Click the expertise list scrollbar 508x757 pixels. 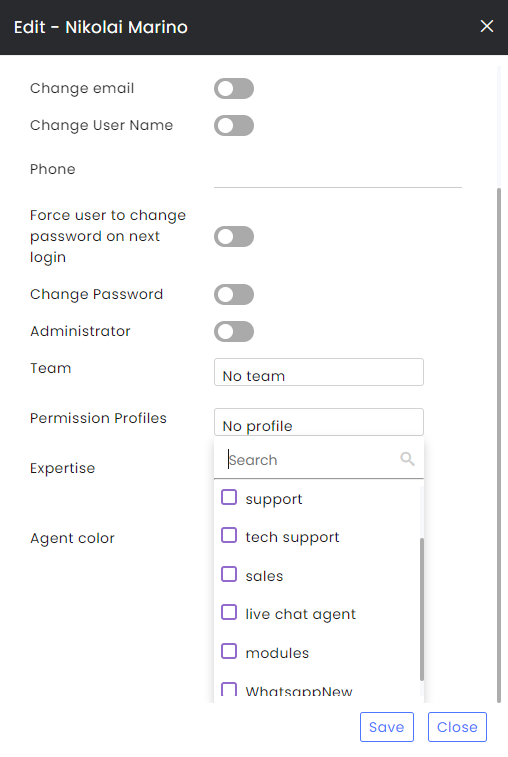tap(422, 609)
